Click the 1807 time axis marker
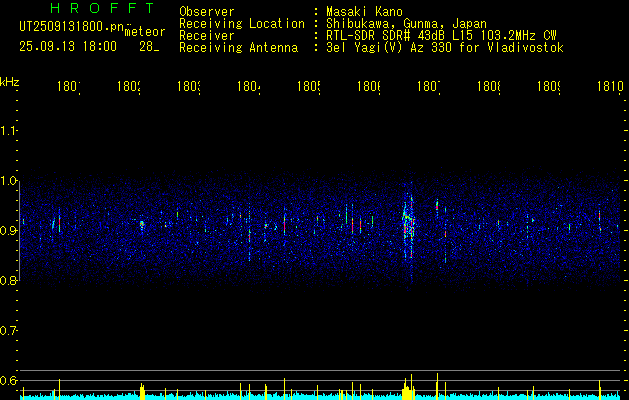The height and width of the screenshot is (400, 629). pyautogui.click(x=429, y=86)
